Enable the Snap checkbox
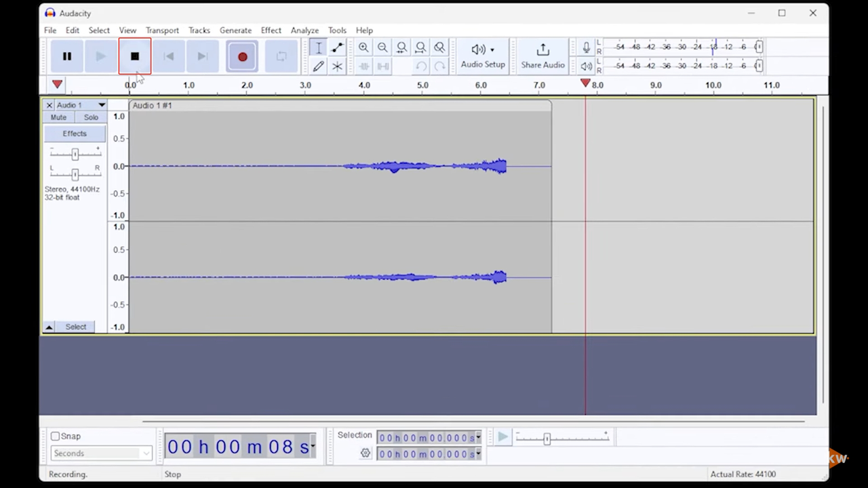This screenshot has height=488, width=868. pyautogui.click(x=55, y=436)
